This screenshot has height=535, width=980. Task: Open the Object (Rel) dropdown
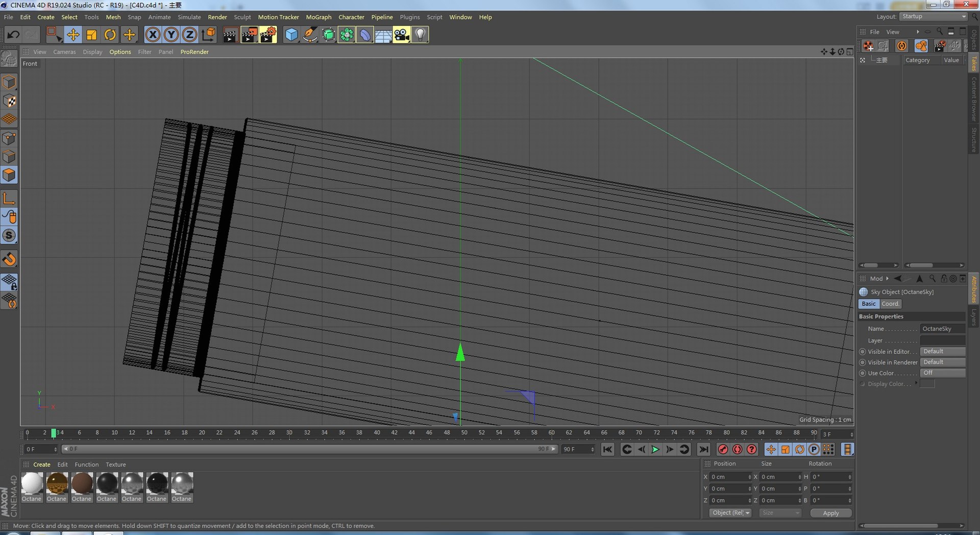click(x=730, y=513)
